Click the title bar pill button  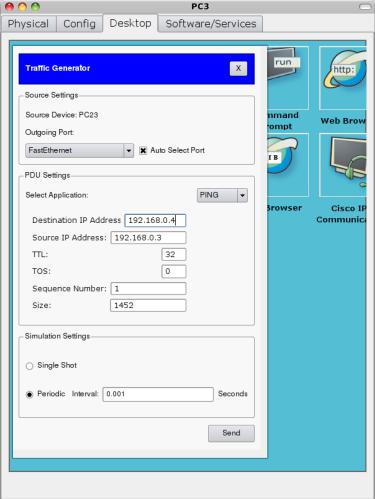tap(366, 7)
